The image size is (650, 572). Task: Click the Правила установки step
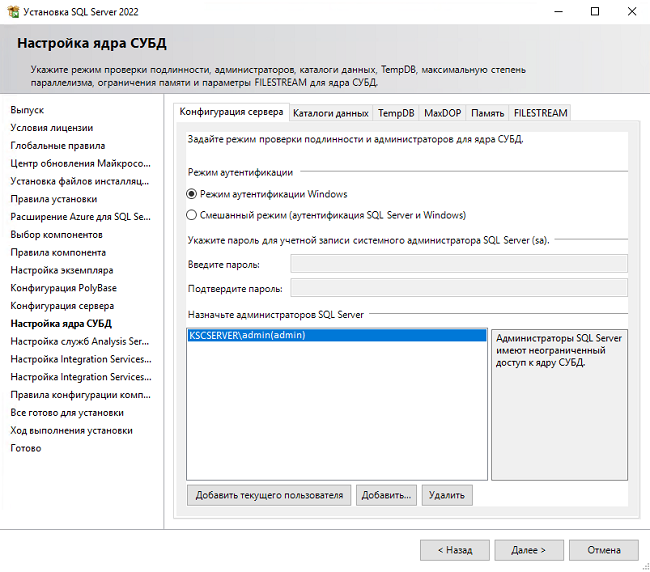click(54, 199)
